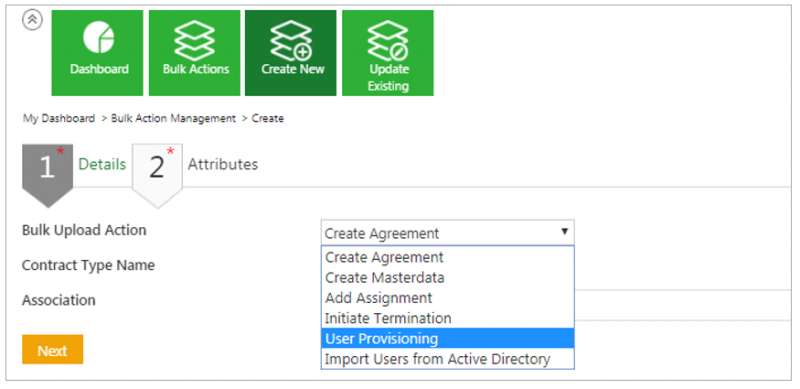Open Bulk Action Management breadcrumb

173,118
